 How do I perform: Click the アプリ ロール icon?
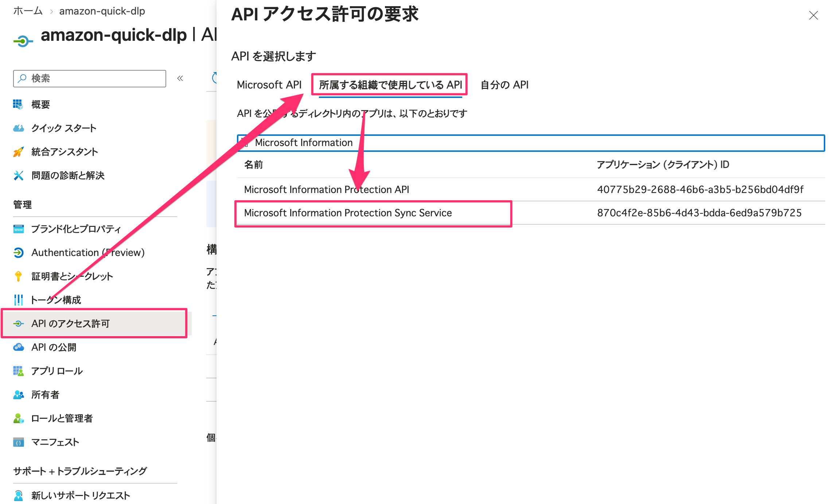(x=18, y=371)
